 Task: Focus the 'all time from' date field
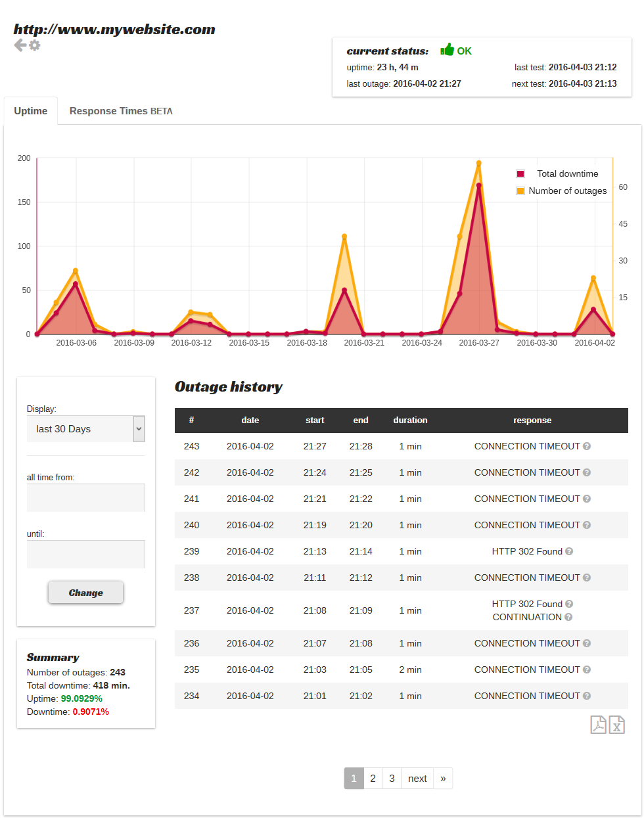pos(85,498)
